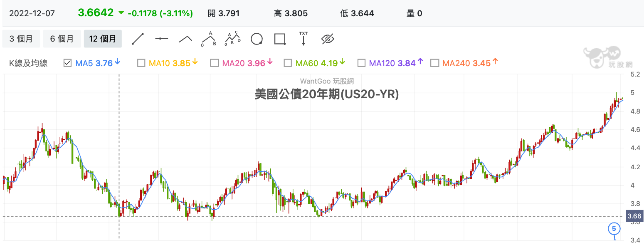Click the blue circled 5 marker

(x=614, y=229)
